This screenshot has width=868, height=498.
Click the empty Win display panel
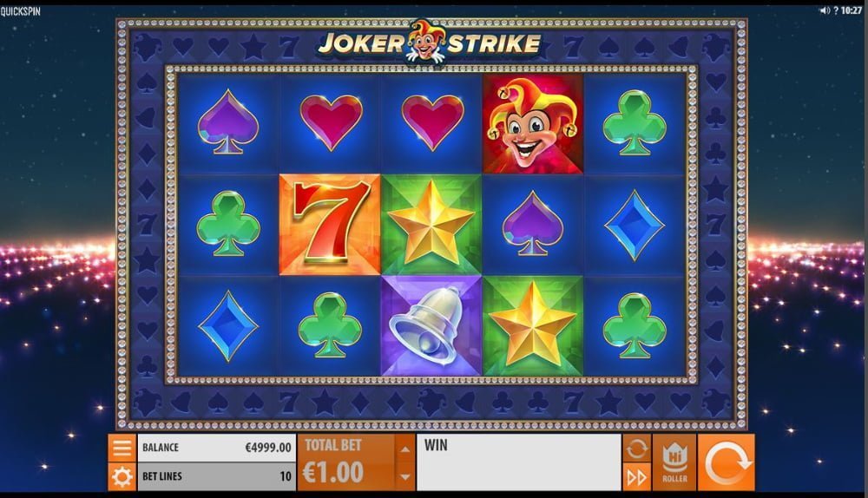click(x=519, y=462)
